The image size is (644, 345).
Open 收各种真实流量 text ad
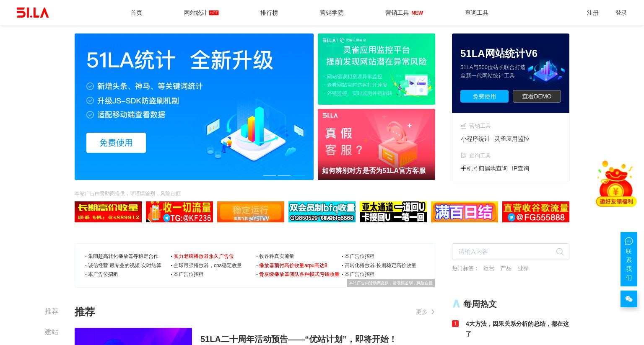coord(276,256)
